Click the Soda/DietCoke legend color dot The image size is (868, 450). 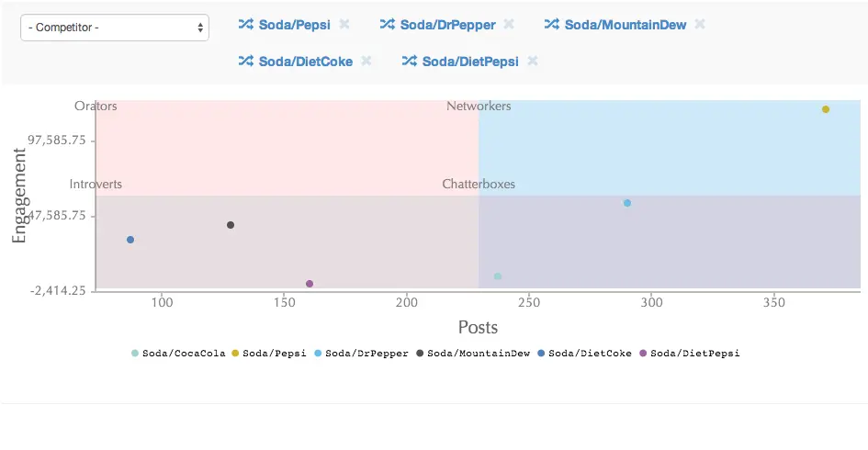(x=541, y=353)
